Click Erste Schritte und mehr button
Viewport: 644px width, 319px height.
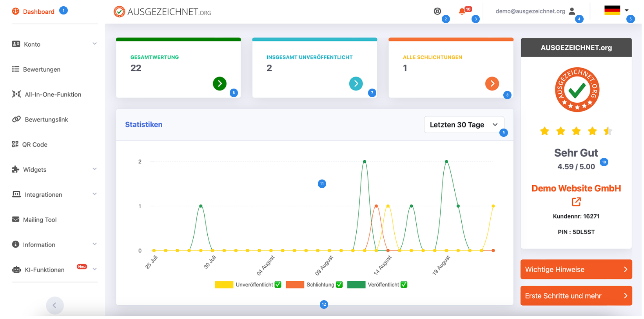click(x=576, y=296)
